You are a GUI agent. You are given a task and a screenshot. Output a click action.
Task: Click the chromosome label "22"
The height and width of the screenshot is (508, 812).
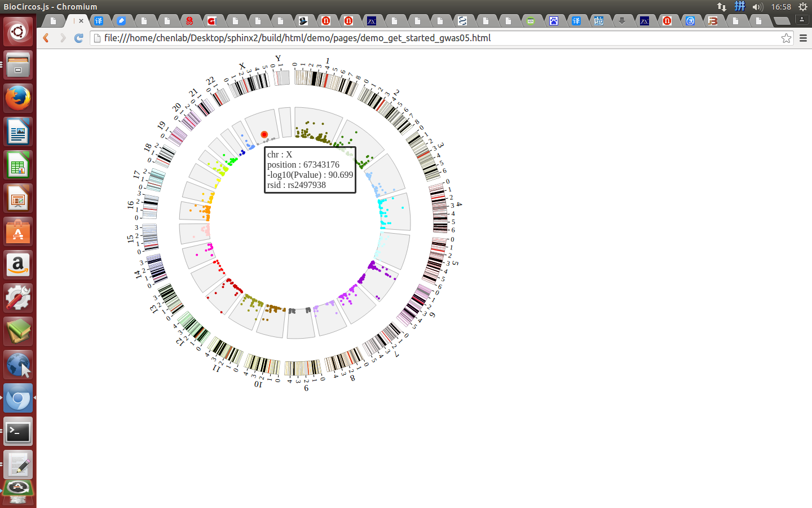click(211, 81)
